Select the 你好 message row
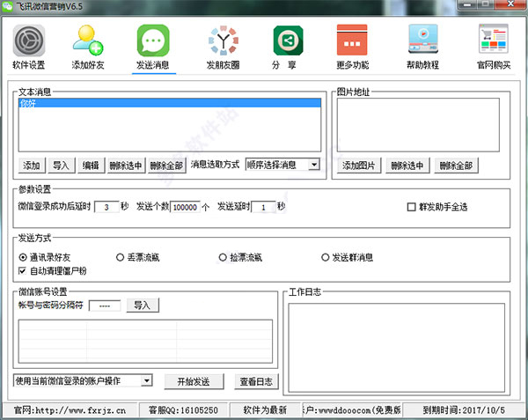Viewport: 528px width, 420px height. [170, 103]
